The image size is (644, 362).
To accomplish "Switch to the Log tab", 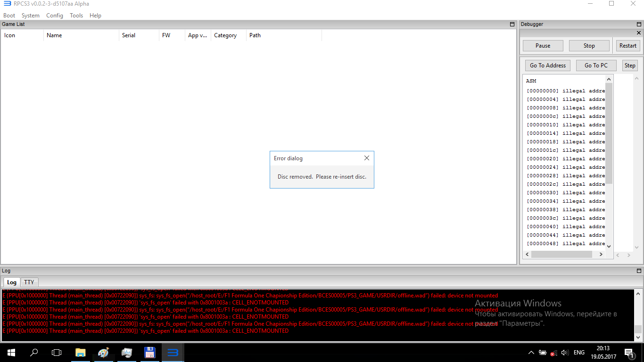I will tap(12, 282).
